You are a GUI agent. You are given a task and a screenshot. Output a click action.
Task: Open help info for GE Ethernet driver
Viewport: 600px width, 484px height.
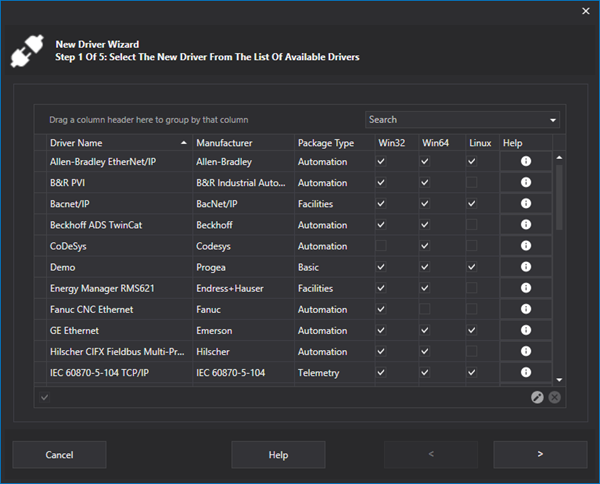click(x=525, y=330)
